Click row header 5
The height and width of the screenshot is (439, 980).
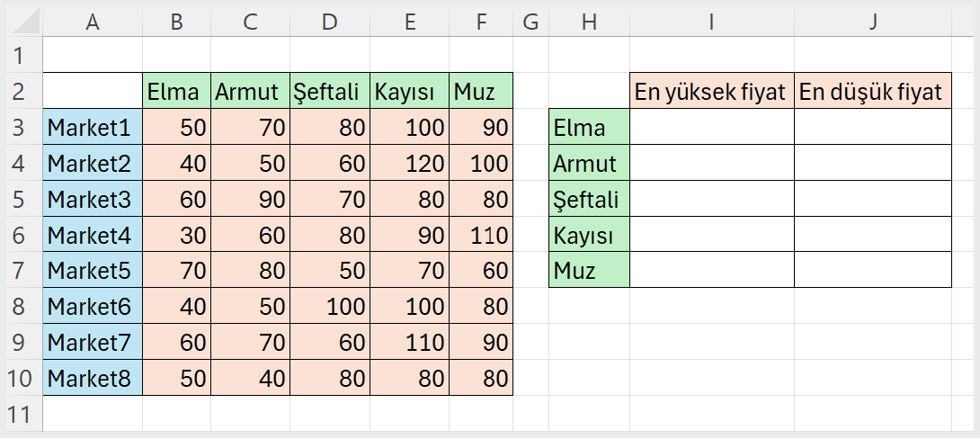pyautogui.click(x=20, y=199)
